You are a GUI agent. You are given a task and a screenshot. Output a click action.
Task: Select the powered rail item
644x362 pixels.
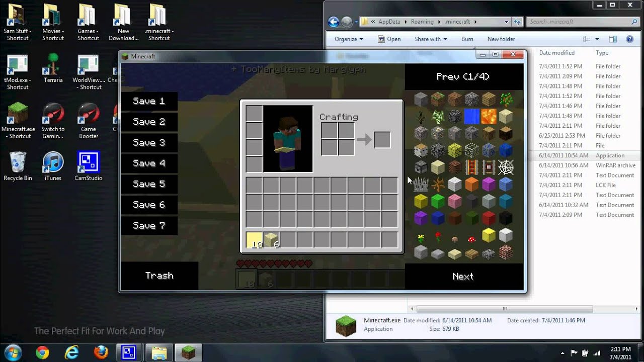click(471, 167)
